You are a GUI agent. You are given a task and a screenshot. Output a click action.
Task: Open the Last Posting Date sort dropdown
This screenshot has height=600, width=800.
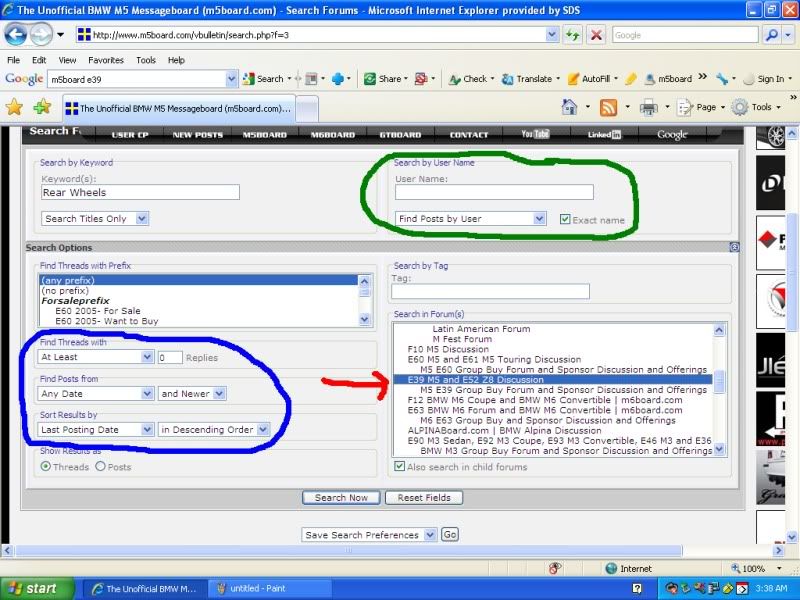click(x=95, y=430)
